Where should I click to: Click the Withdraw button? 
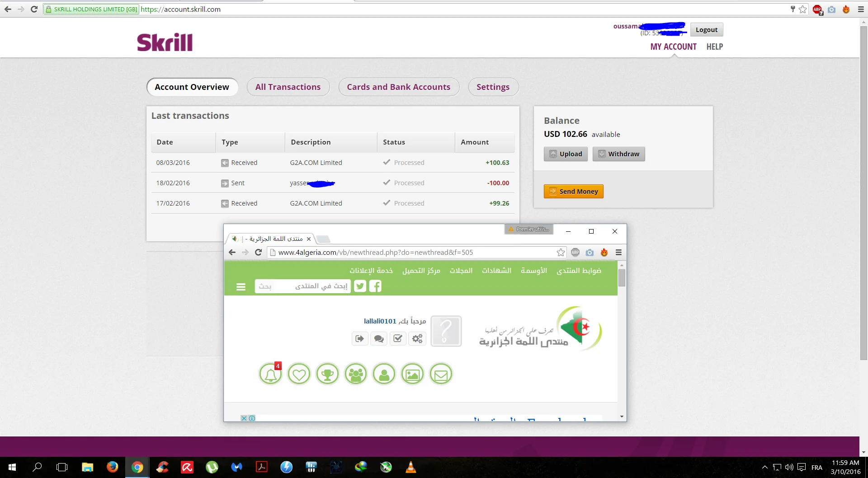(x=618, y=154)
